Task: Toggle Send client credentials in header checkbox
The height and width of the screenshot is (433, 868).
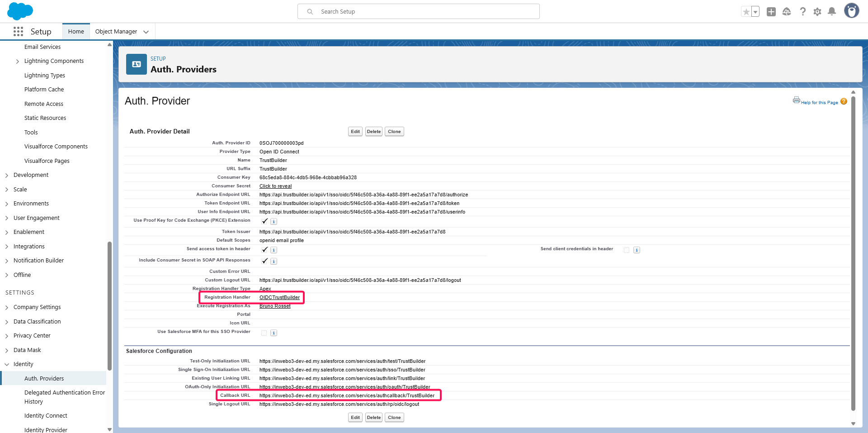Action: [x=627, y=250]
